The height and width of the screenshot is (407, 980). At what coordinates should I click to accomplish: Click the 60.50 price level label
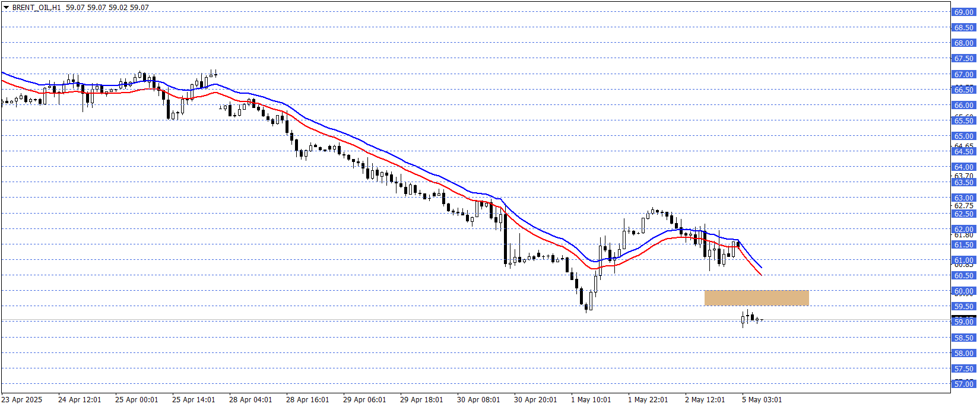click(963, 275)
